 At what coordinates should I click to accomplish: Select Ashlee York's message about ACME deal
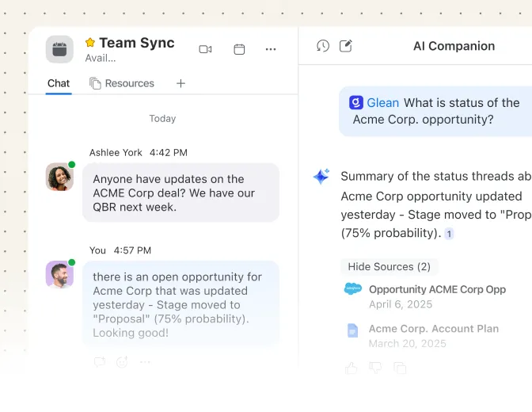click(x=180, y=193)
